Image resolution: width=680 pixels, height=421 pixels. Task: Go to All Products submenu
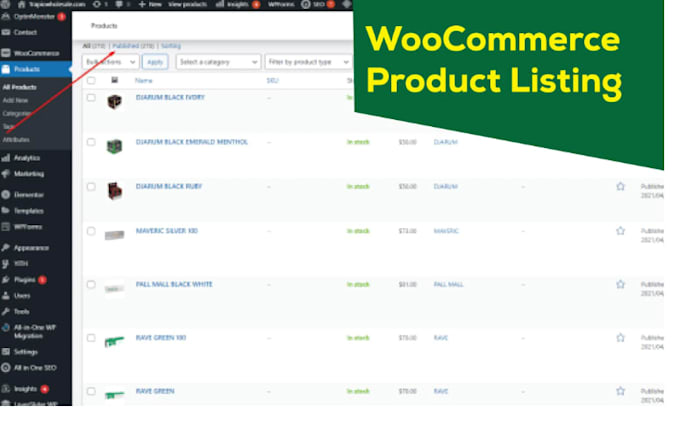tap(20, 87)
